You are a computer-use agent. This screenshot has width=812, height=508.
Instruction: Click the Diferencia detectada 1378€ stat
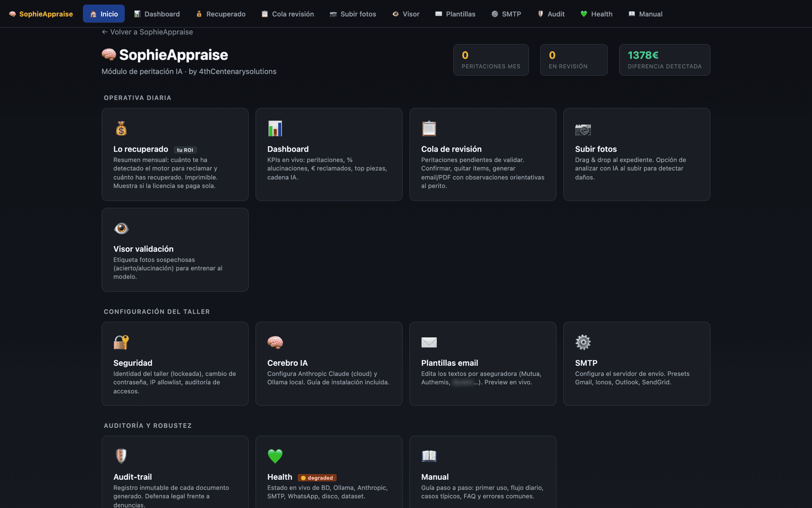click(664, 60)
